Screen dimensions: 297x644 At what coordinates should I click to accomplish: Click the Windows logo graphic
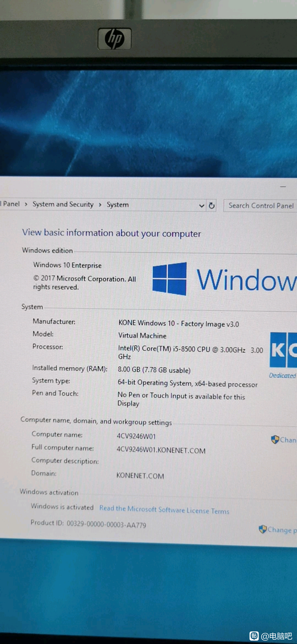[169, 279]
